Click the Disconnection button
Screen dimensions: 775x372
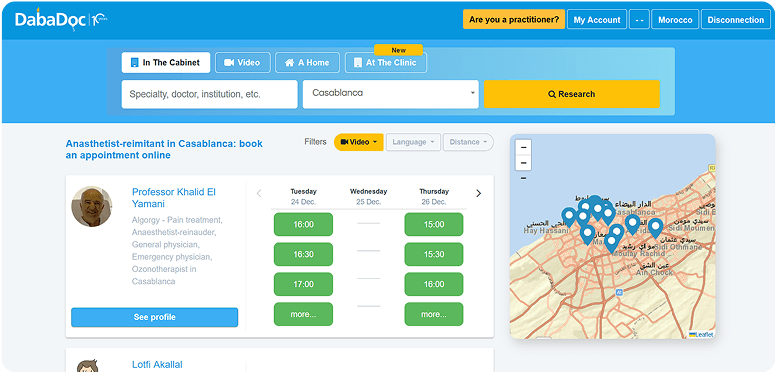(x=735, y=20)
